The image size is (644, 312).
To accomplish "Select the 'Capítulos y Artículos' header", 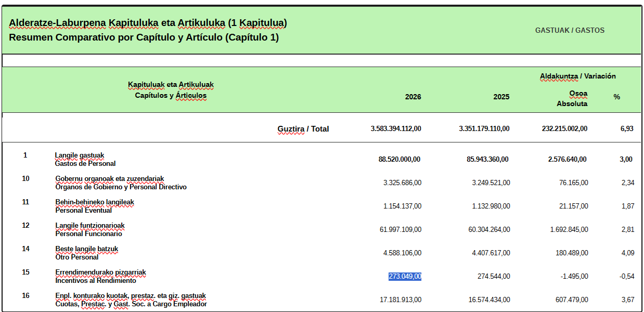I will (171, 96).
